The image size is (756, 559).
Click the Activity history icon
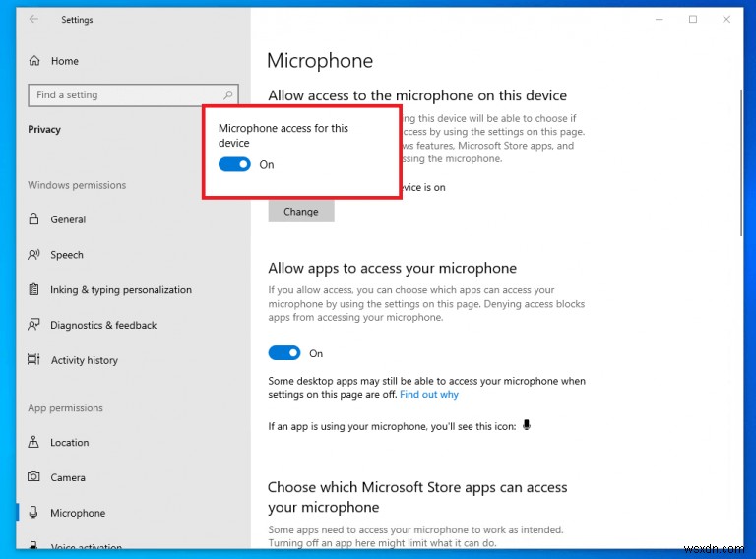pos(33,359)
